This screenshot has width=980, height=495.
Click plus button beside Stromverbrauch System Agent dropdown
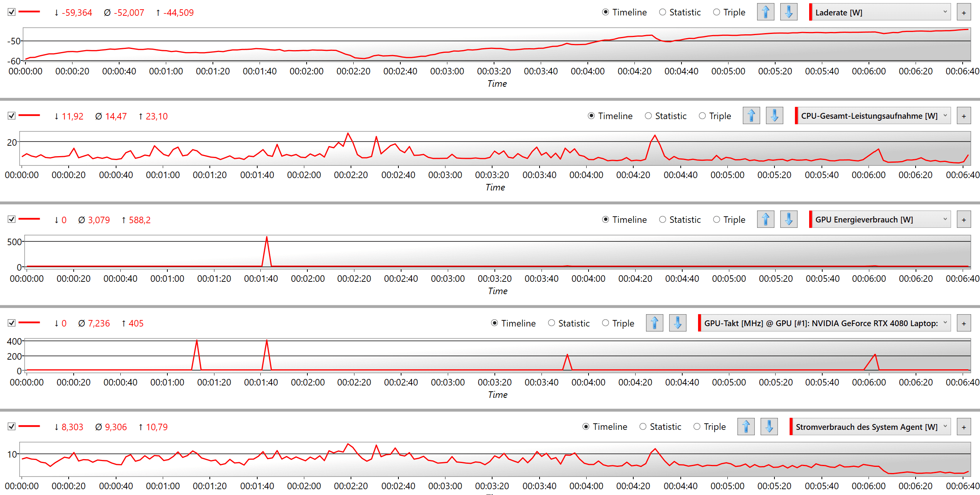pyautogui.click(x=964, y=427)
